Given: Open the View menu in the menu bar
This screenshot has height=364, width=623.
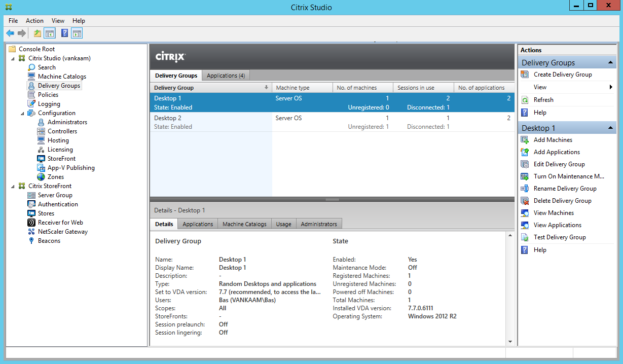Looking at the screenshot, I should [x=58, y=21].
